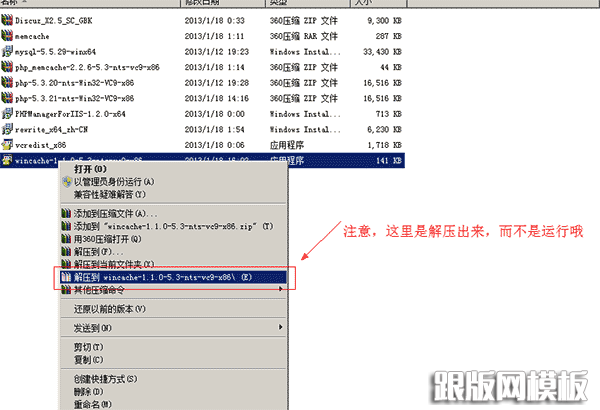Select the Discuz_X2.5_SC_GBK archive icon
This screenshot has height=410, width=600.
[7, 20]
